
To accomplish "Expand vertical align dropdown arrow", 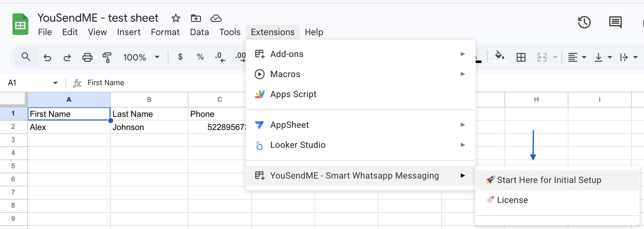I will (610, 57).
